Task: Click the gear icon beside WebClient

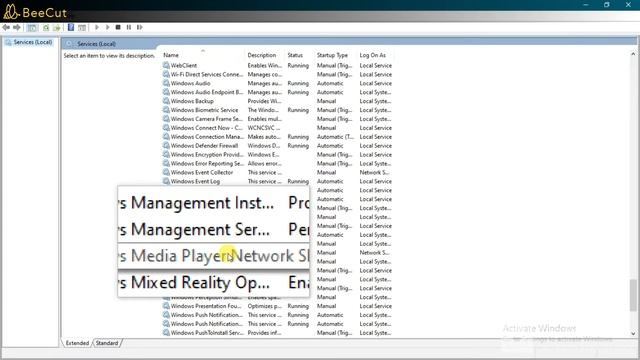Action: click(x=166, y=65)
